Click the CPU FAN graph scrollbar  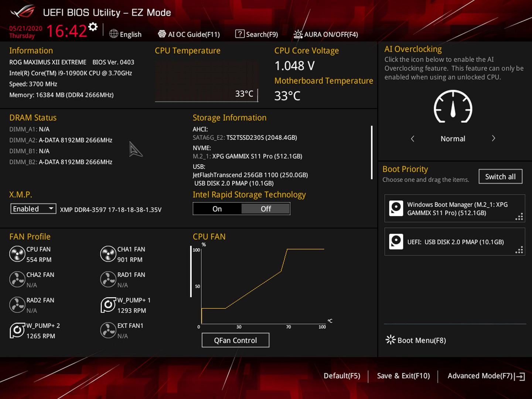191,272
